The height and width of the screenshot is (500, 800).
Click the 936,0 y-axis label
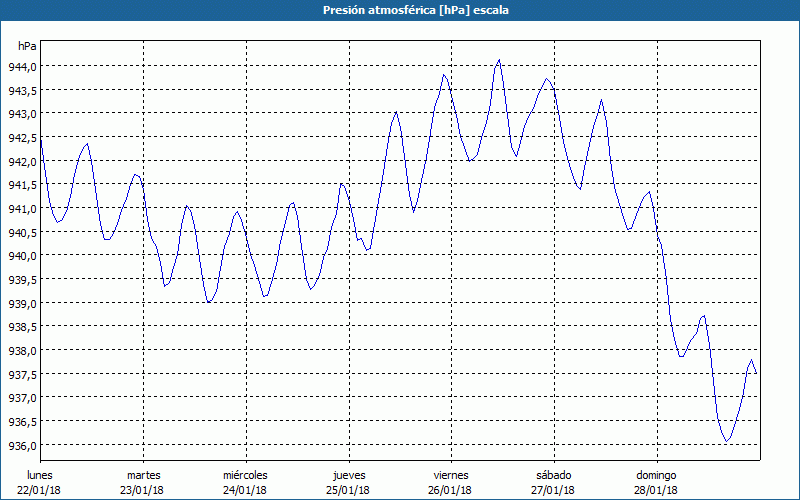point(23,446)
